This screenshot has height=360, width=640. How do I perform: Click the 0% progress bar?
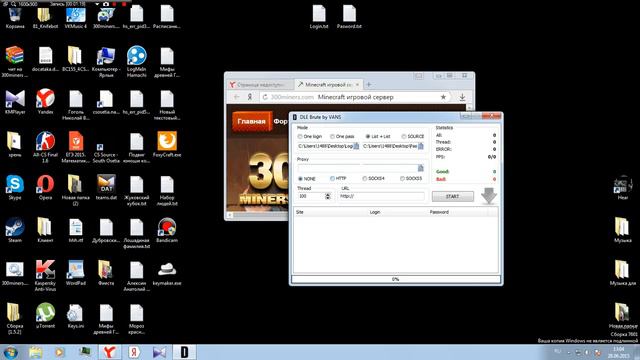click(x=396, y=279)
